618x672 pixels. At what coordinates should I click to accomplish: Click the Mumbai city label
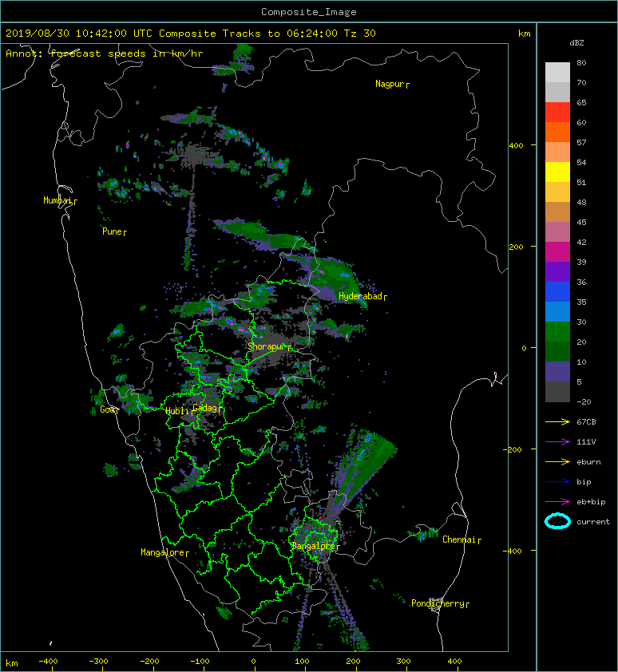pyautogui.click(x=57, y=200)
